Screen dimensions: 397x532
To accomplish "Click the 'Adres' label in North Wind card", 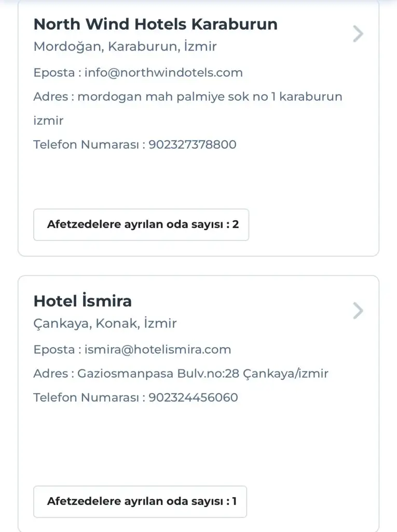I will [50, 97].
